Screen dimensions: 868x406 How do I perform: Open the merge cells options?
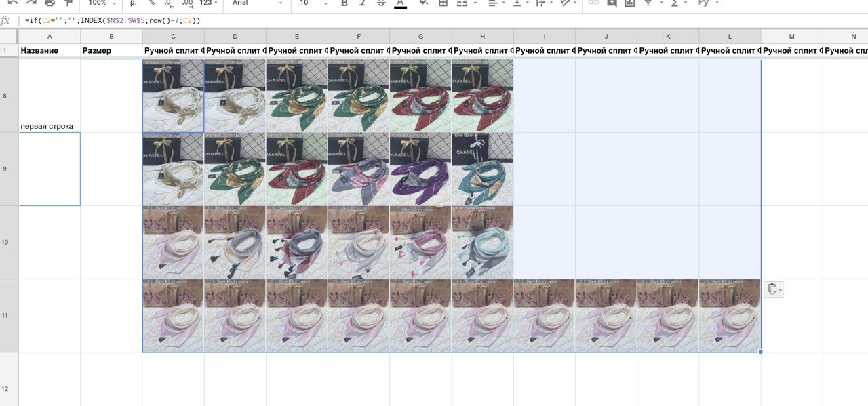click(465, 3)
